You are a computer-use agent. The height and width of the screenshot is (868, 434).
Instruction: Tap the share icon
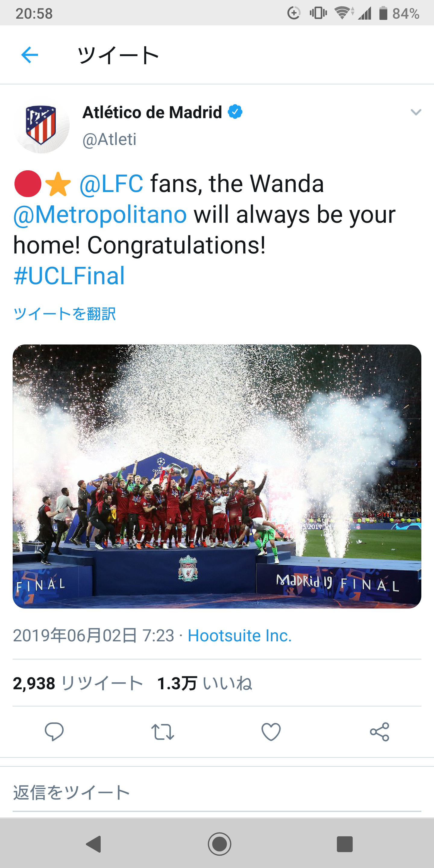(x=379, y=731)
